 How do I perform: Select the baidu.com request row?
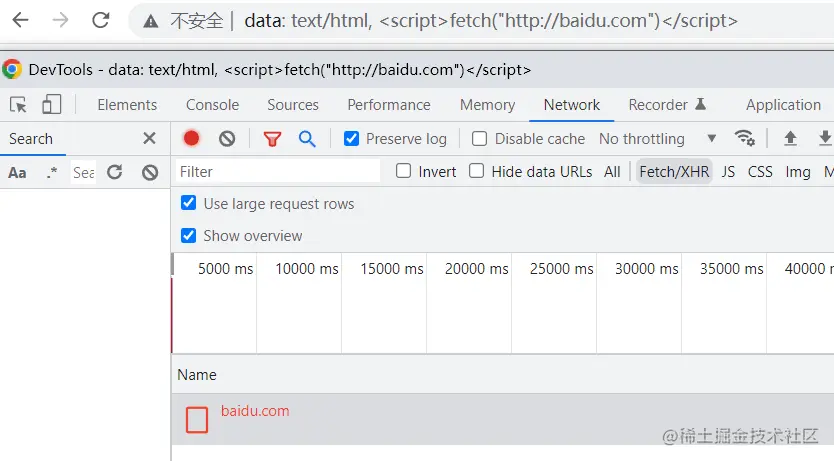click(503, 419)
